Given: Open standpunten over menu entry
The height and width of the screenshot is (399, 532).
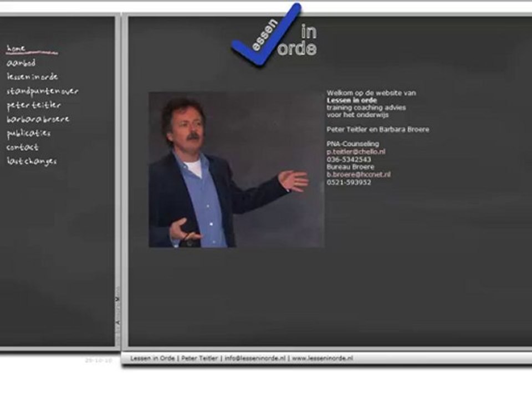Looking at the screenshot, I should [43, 91].
